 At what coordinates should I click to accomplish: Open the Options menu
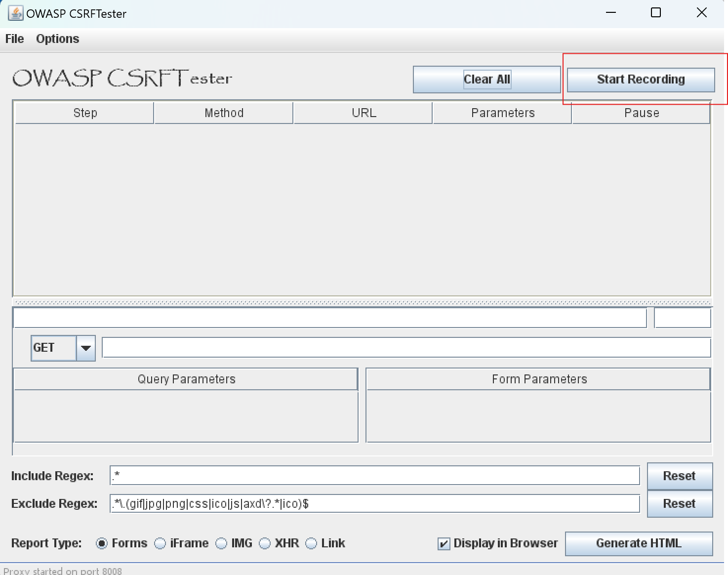pos(58,39)
